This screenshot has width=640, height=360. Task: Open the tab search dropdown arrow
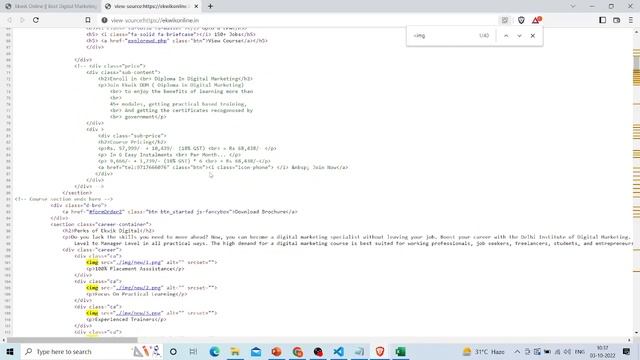(573, 6)
